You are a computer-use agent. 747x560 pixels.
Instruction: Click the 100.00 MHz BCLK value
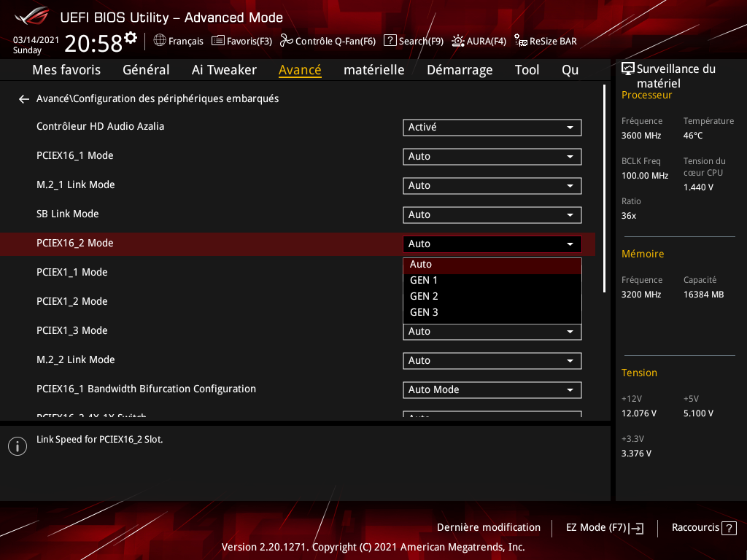645,176
